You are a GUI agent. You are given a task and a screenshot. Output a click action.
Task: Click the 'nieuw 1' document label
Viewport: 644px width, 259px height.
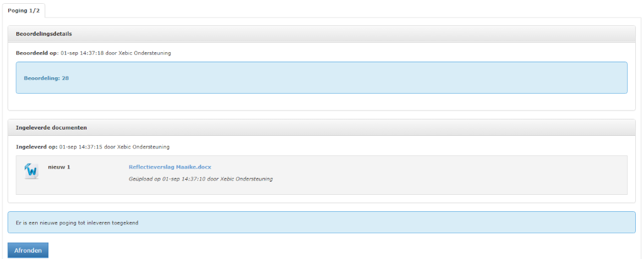[59, 167]
